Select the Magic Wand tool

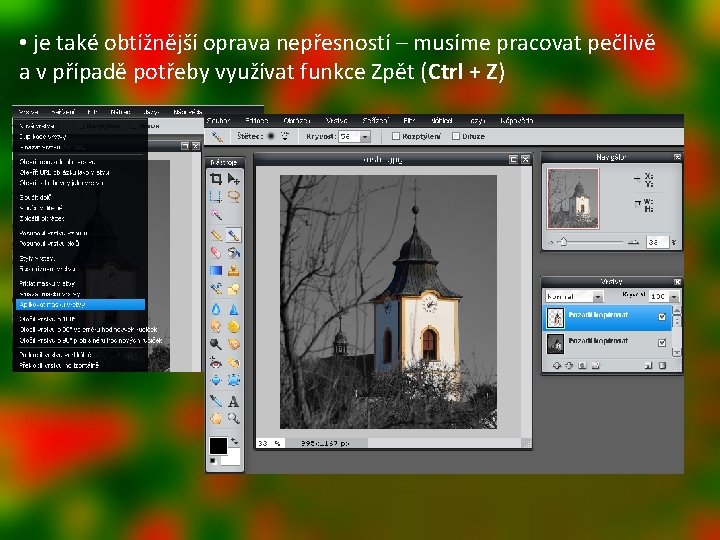[x=216, y=214]
